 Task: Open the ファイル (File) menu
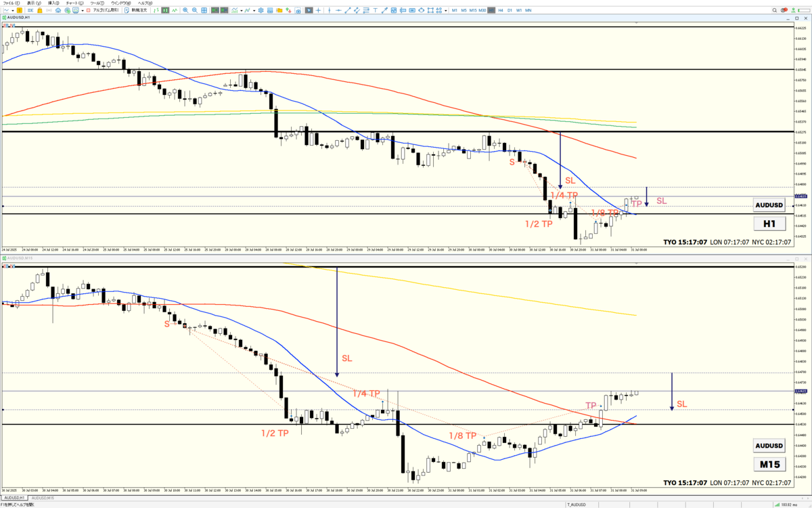click(12, 3)
